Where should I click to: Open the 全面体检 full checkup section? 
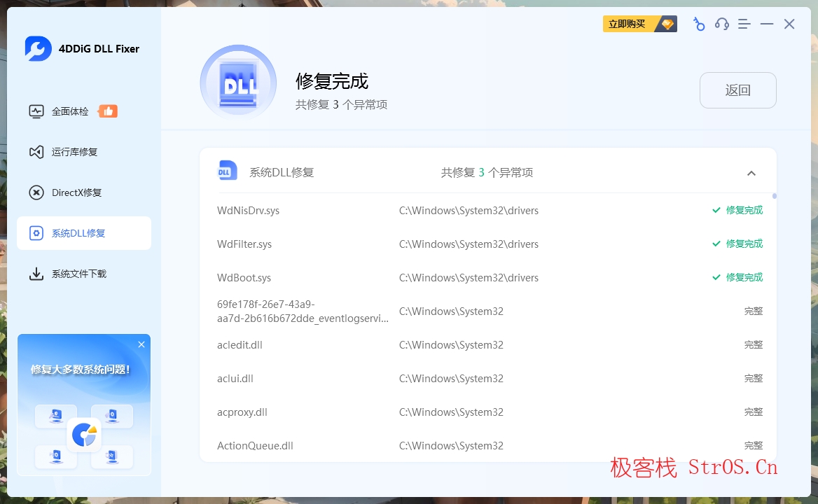[x=84, y=111]
